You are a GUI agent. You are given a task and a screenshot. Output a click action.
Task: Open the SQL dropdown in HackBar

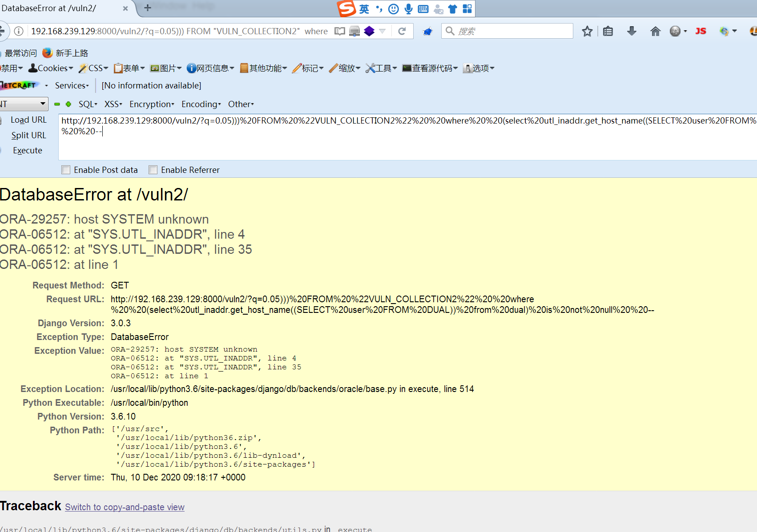[87, 104]
